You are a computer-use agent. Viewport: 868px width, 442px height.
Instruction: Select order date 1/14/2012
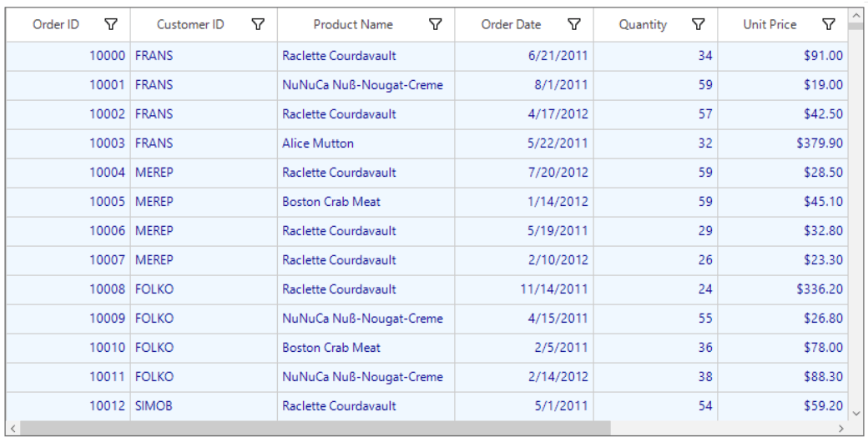point(524,202)
